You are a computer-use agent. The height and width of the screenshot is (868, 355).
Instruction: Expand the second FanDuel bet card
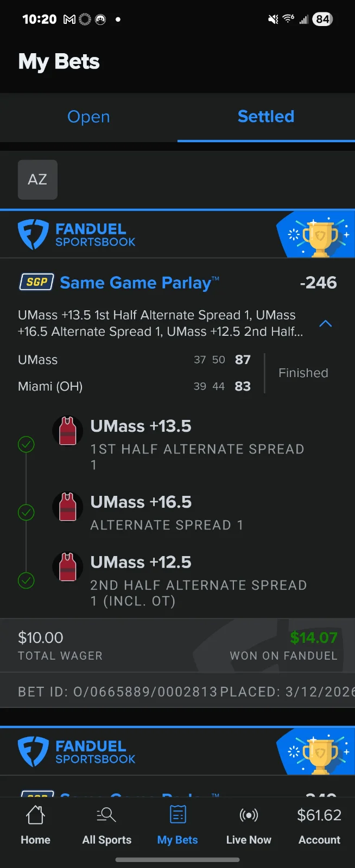pos(177,751)
